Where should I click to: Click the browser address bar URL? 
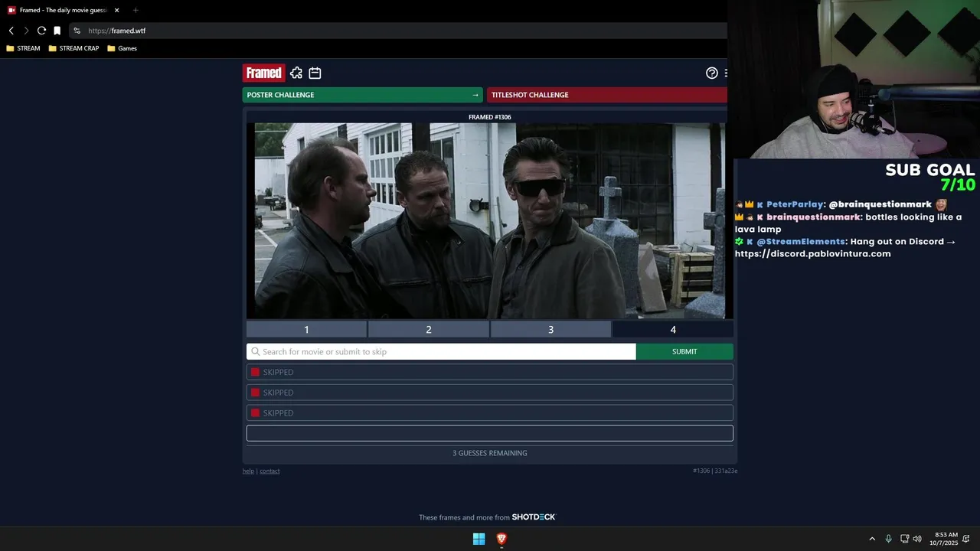click(x=116, y=31)
